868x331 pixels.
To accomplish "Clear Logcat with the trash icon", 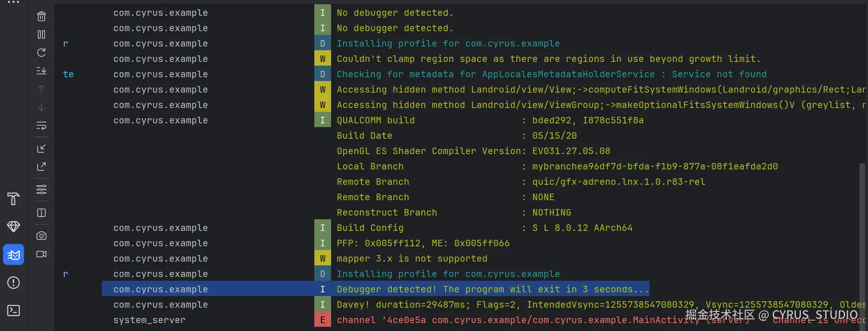I will click(41, 16).
